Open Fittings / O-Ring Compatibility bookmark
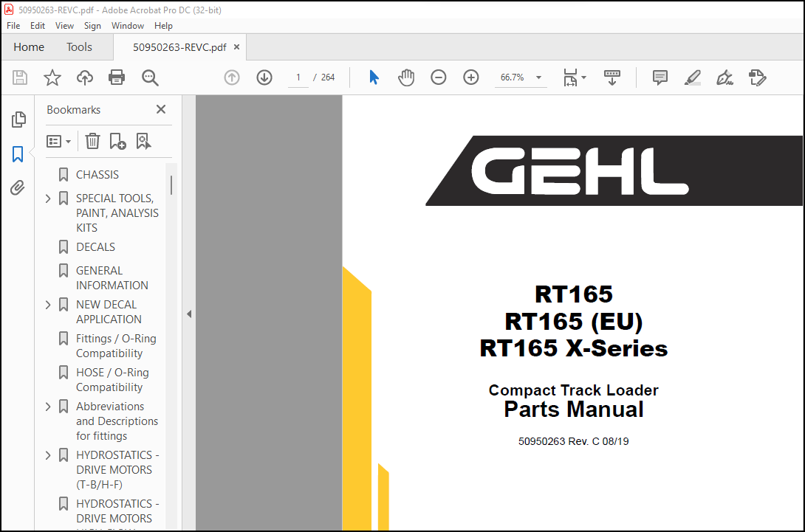The height and width of the screenshot is (532, 805). point(116,346)
